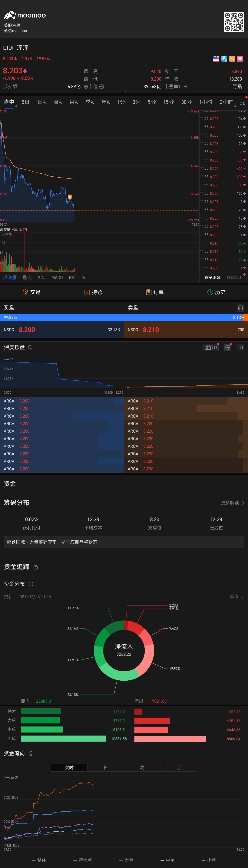This screenshot has height=868, width=248.
Task: Select the 1小时 timeframe
Action: coord(206,102)
